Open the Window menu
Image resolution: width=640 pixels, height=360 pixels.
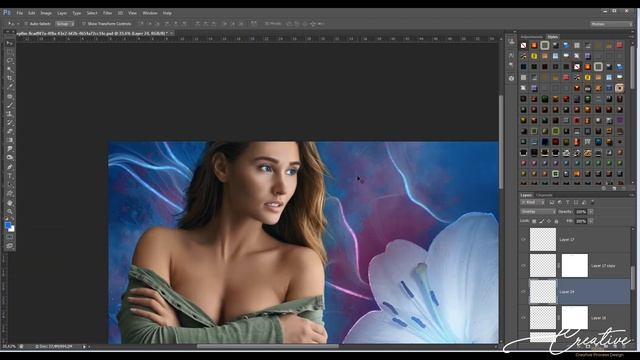pyautogui.click(x=150, y=13)
